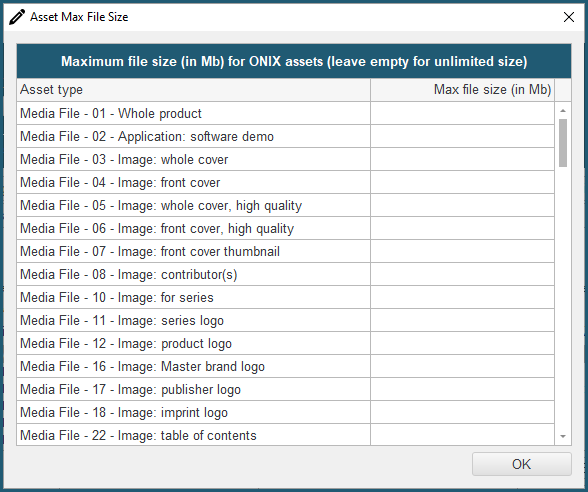Click the 'Asset type' column header
The image size is (588, 492).
(194, 90)
